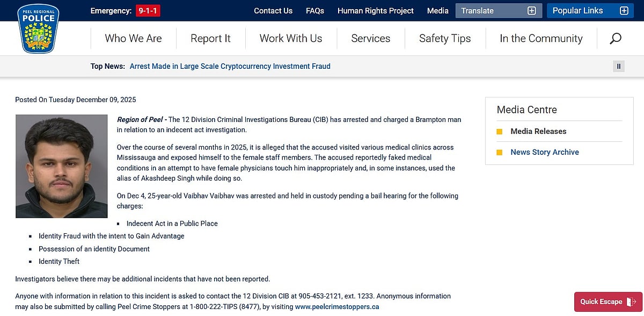
Task: Open the Contact Us page
Action: 273,10
